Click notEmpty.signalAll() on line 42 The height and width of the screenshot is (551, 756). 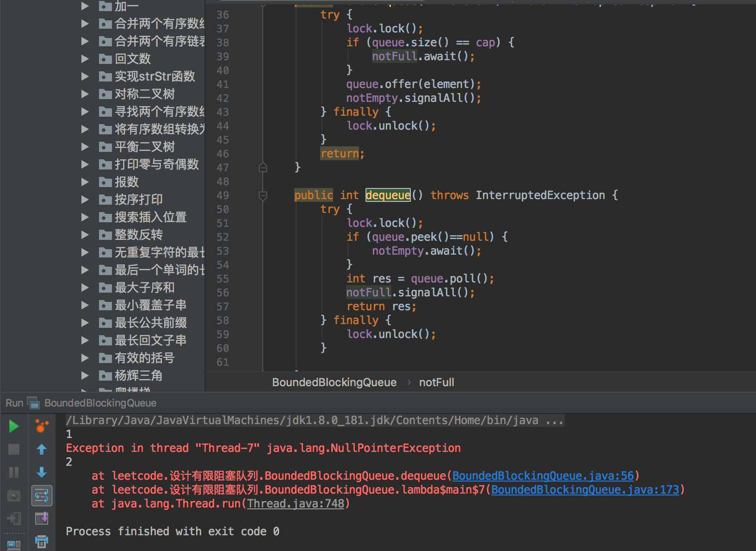pyautogui.click(x=410, y=98)
